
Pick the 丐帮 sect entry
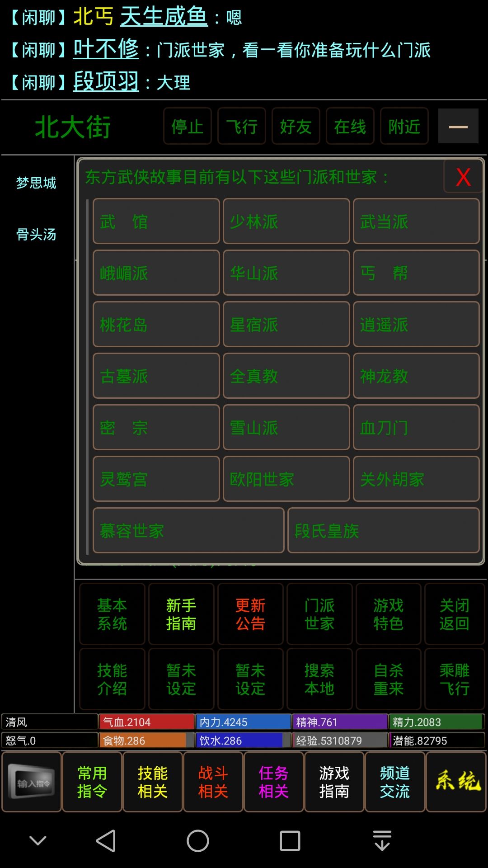pos(416,273)
